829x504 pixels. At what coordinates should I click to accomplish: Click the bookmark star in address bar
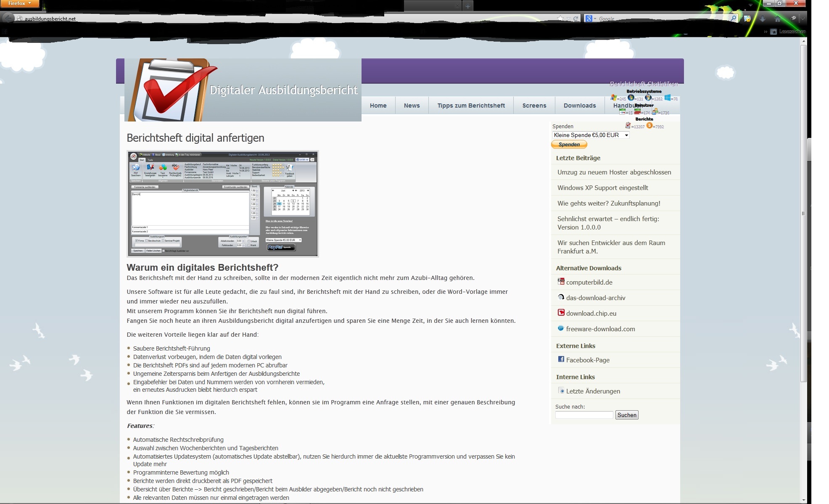560,18
